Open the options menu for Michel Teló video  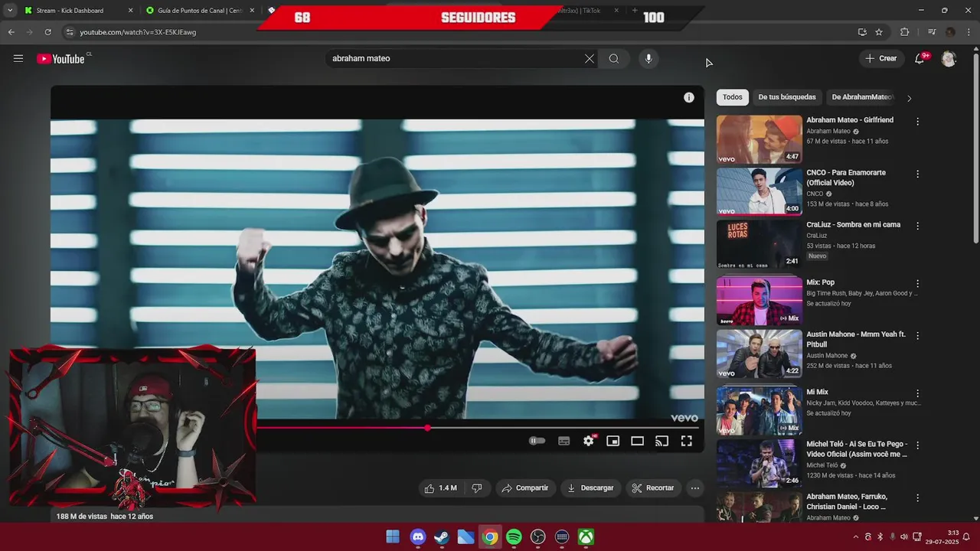(x=917, y=445)
